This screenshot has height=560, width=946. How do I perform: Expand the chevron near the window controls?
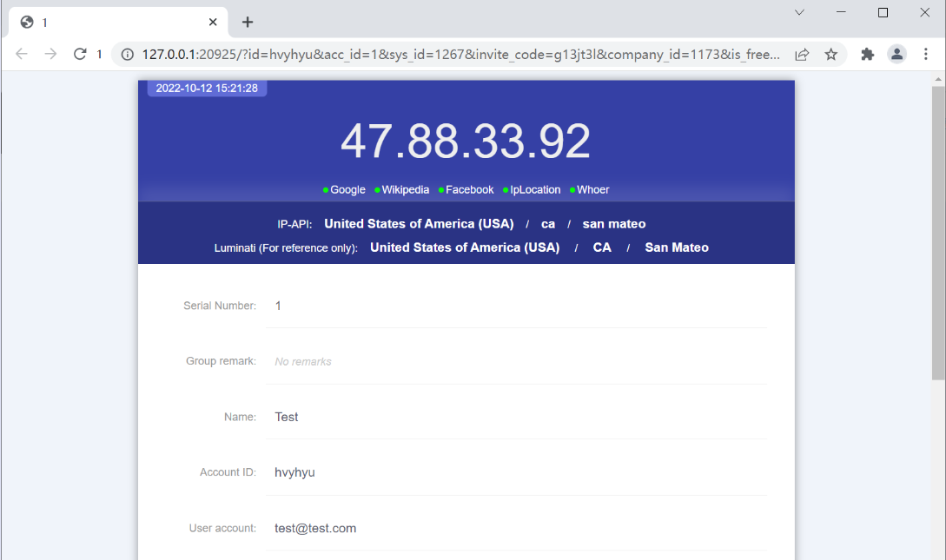pyautogui.click(x=798, y=12)
